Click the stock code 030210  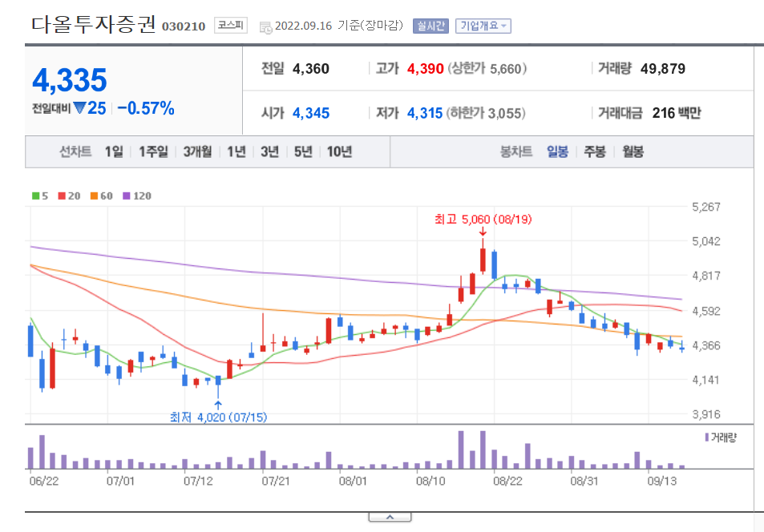pos(184,26)
